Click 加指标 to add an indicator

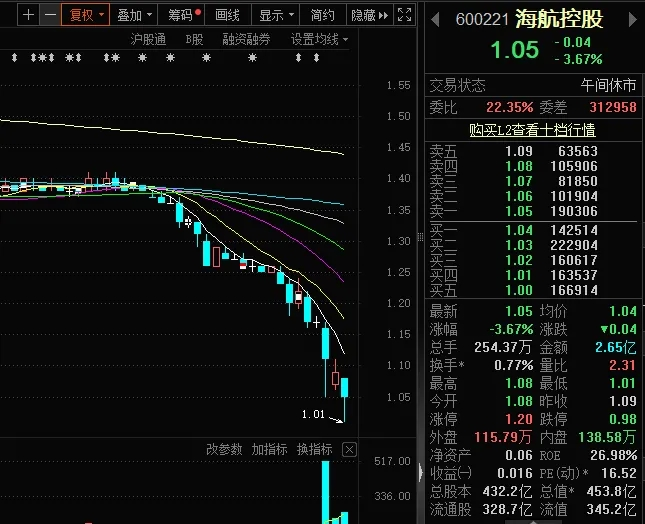tap(269, 450)
